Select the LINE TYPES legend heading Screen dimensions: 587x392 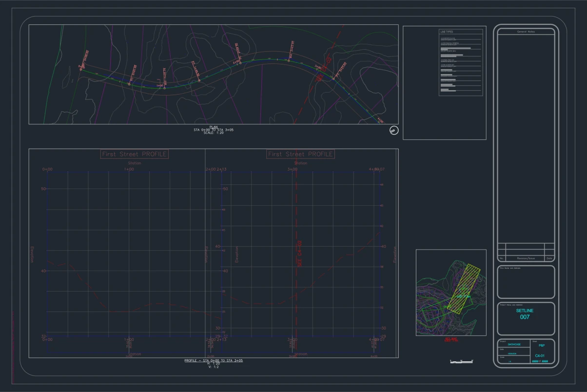tap(447, 32)
